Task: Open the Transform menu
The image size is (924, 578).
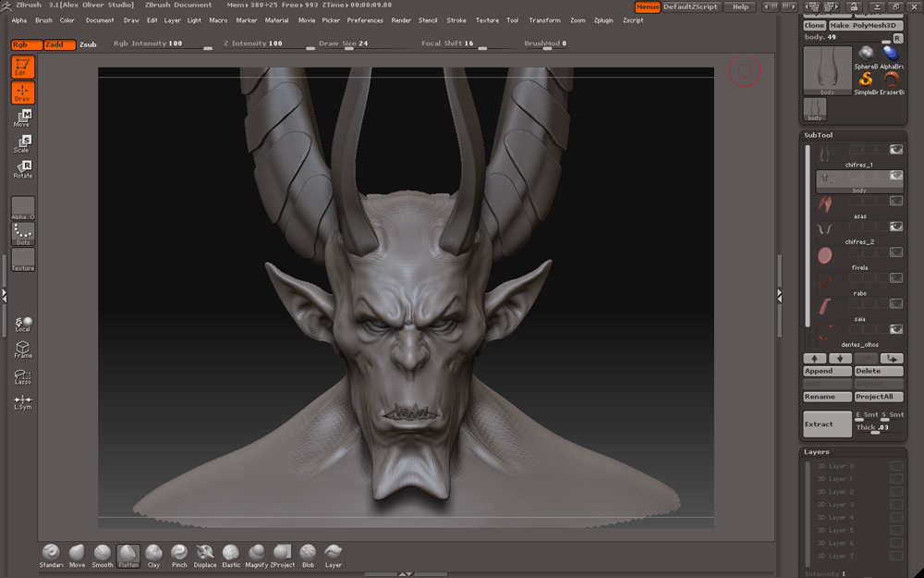Action: pyautogui.click(x=544, y=20)
